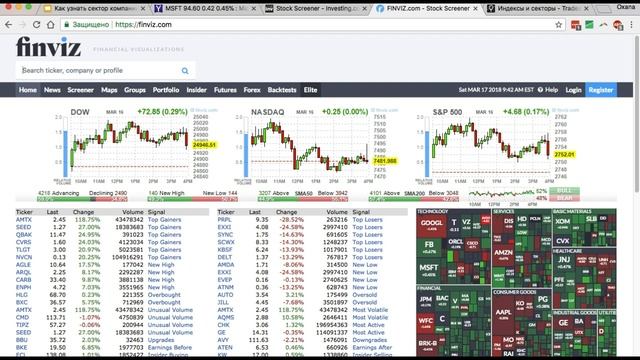Open the Portfolio menu item
The width and height of the screenshot is (640, 360).
[166, 90]
